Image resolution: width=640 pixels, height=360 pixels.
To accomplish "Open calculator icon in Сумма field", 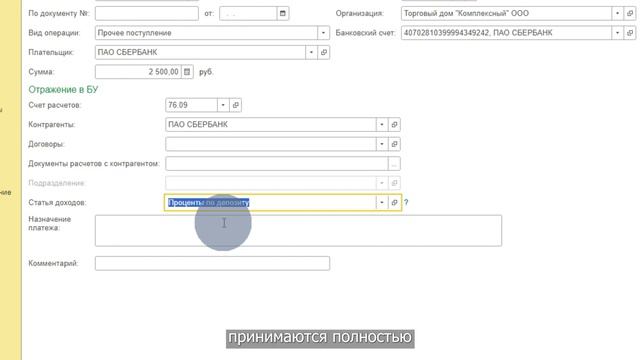I will [x=187, y=72].
